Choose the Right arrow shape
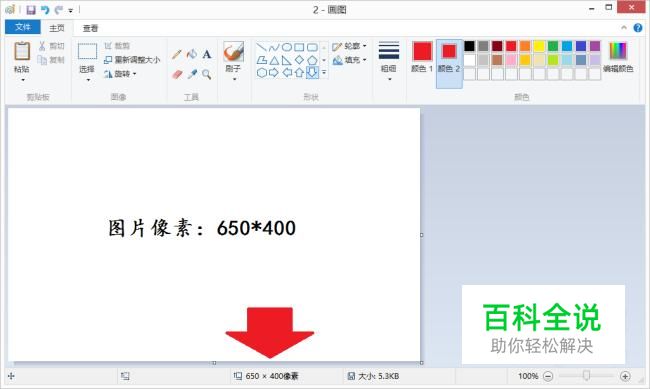The image size is (650, 389). click(274, 73)
